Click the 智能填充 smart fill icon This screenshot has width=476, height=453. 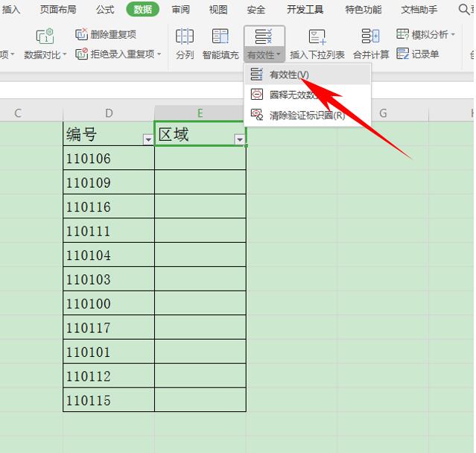[x=220, y=37]
